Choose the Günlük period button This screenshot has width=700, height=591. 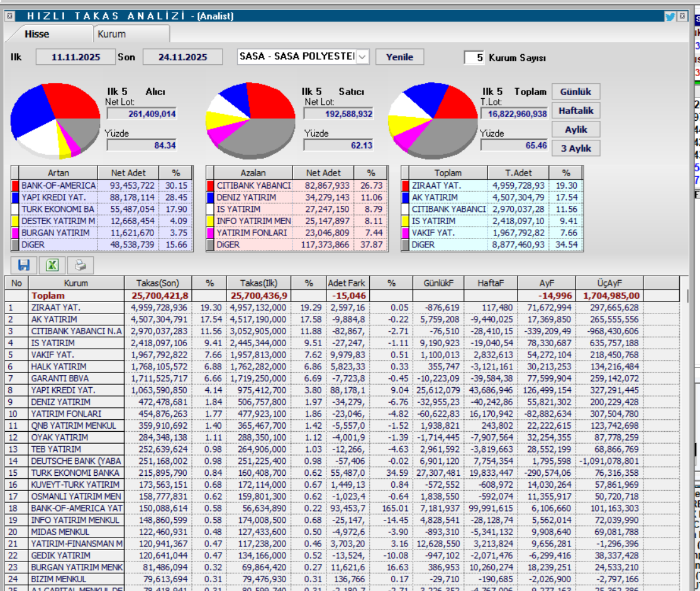pyautogui.click(x=575, y=91)
